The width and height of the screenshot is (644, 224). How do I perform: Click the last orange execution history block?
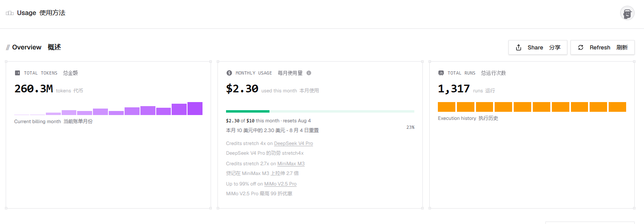[617, 107]
